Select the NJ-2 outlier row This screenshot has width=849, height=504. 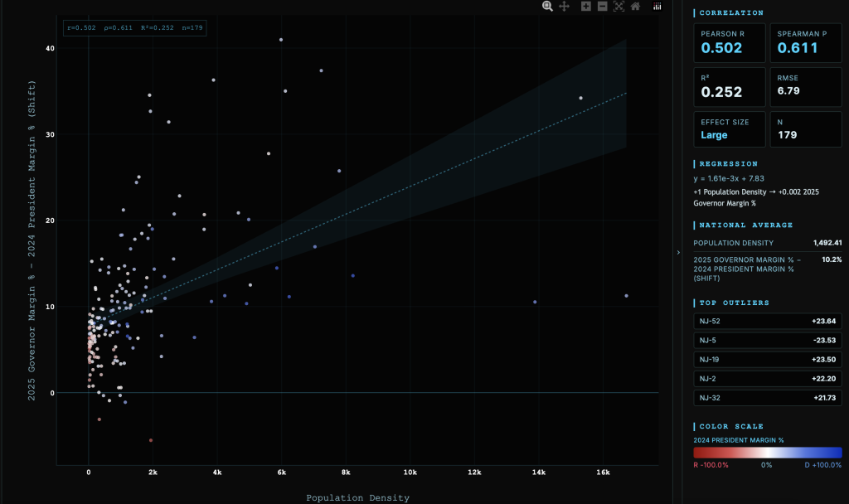(x=767, y=378)
